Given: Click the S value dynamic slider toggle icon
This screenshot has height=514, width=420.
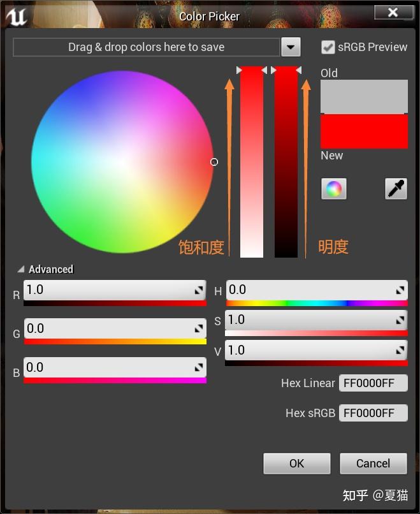Looking at the screenshot, I should coord(400,320).
